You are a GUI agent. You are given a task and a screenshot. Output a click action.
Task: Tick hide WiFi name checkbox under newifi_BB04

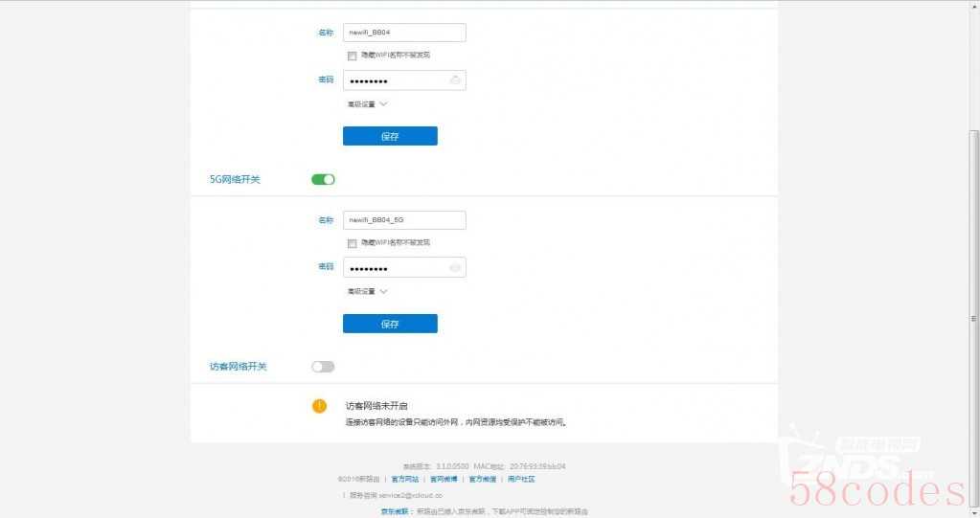352,56
